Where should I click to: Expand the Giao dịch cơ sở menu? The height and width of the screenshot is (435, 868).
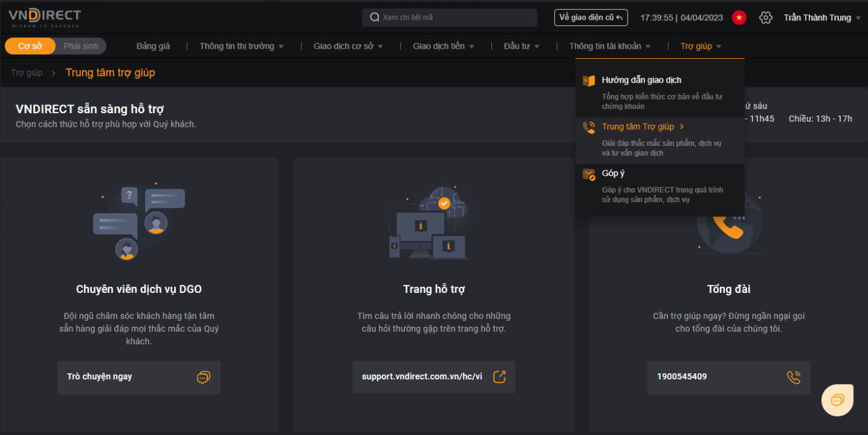[348, 46]
